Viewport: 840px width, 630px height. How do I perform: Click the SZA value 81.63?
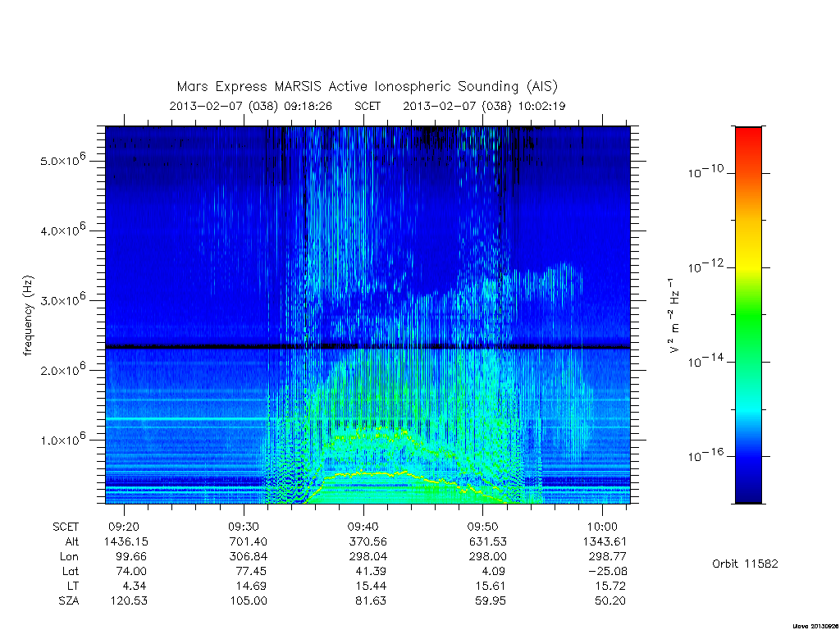370,600
